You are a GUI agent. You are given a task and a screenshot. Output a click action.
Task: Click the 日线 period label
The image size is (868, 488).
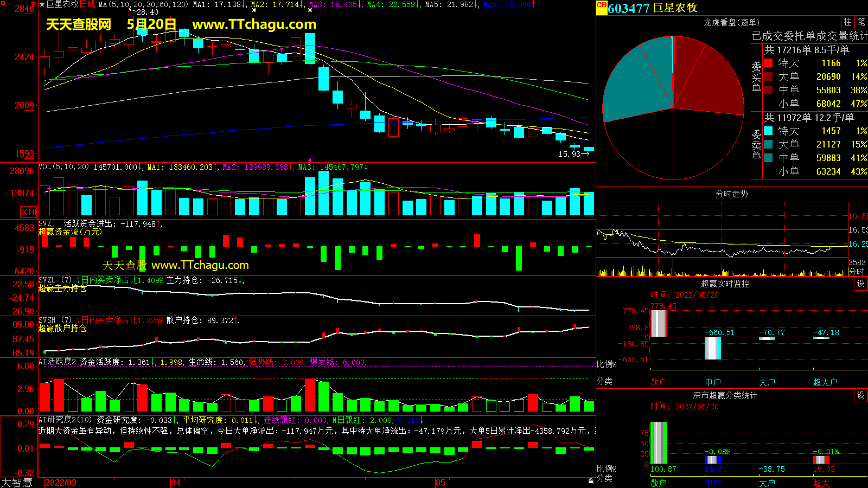pos(87,4)
